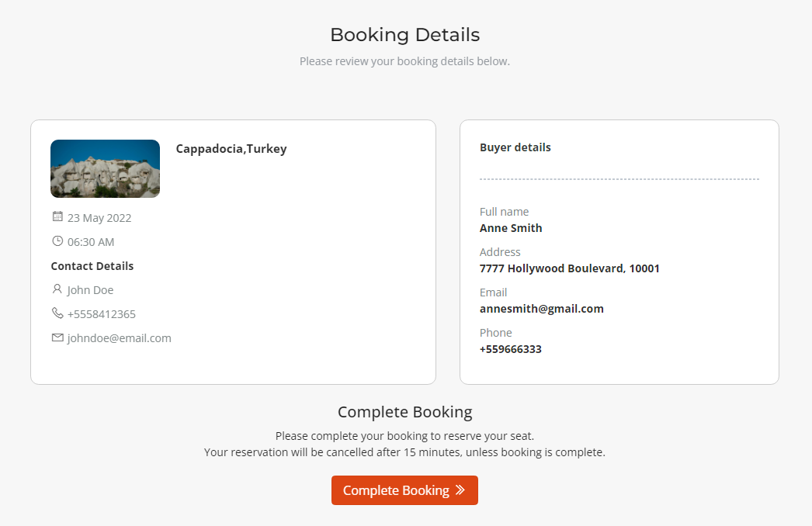Click the double chevron on Complete Booking
Viewport: 812px width, 526px height.
pyautogui.click(x=460, y=490)
